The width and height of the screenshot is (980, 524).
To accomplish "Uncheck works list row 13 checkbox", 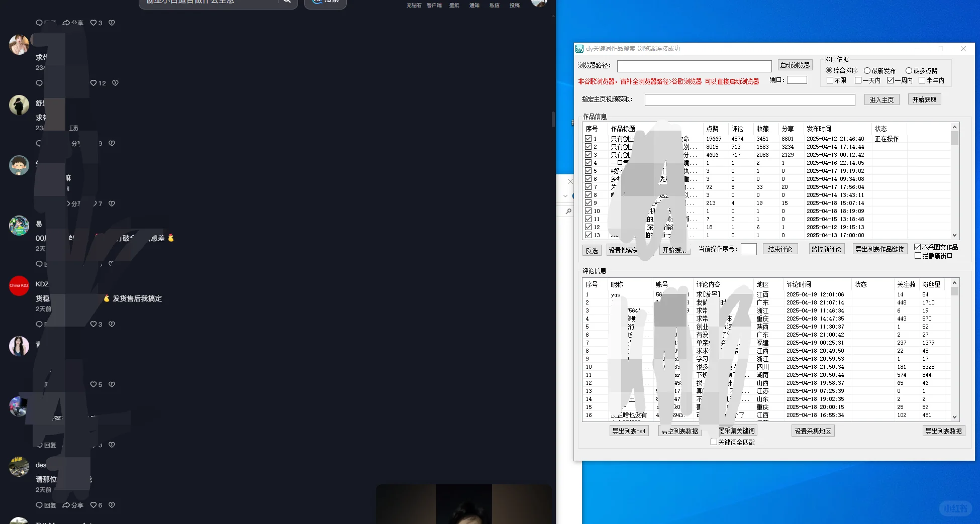I will (588, 235).
